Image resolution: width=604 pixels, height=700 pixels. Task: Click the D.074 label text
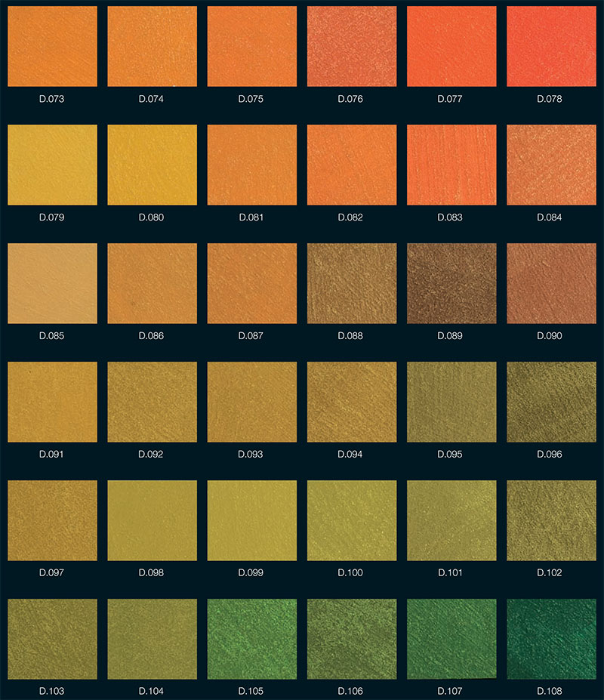151,99
